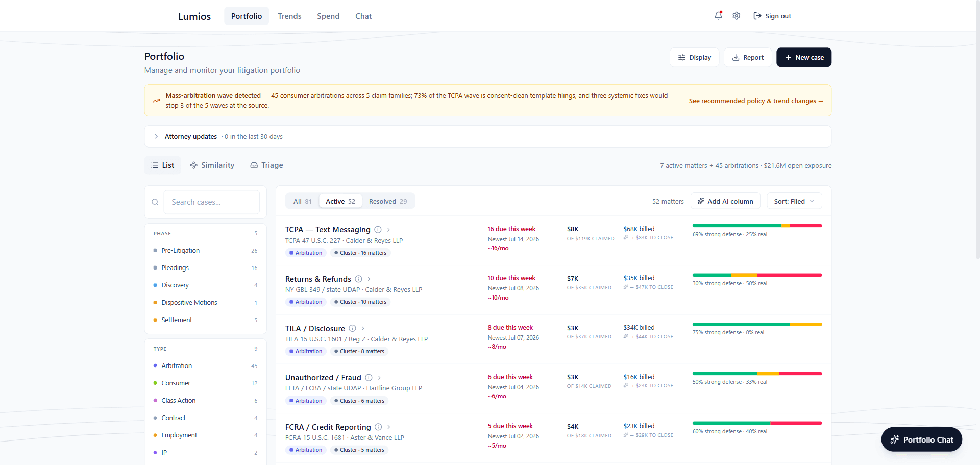Filter by Employment type
The height and width of the screenshot is (465, 980).
pyautogui.click(x=205, y=435)
